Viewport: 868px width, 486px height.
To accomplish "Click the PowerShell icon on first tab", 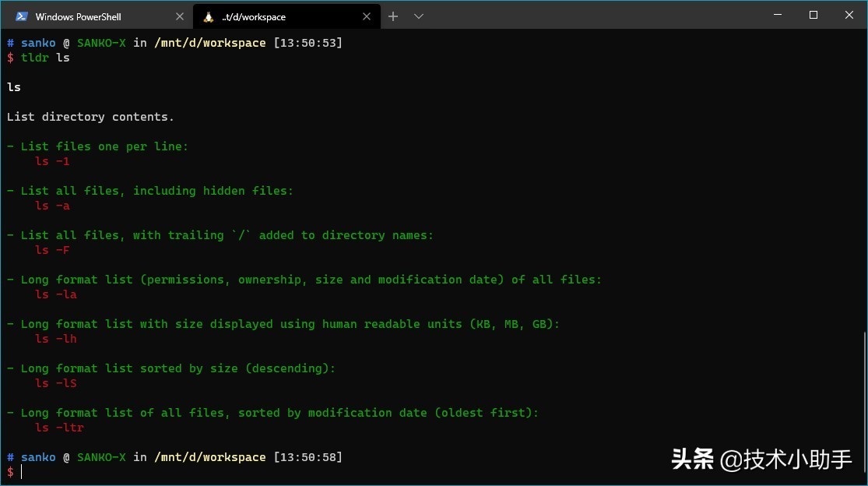I will pos(22,16).
